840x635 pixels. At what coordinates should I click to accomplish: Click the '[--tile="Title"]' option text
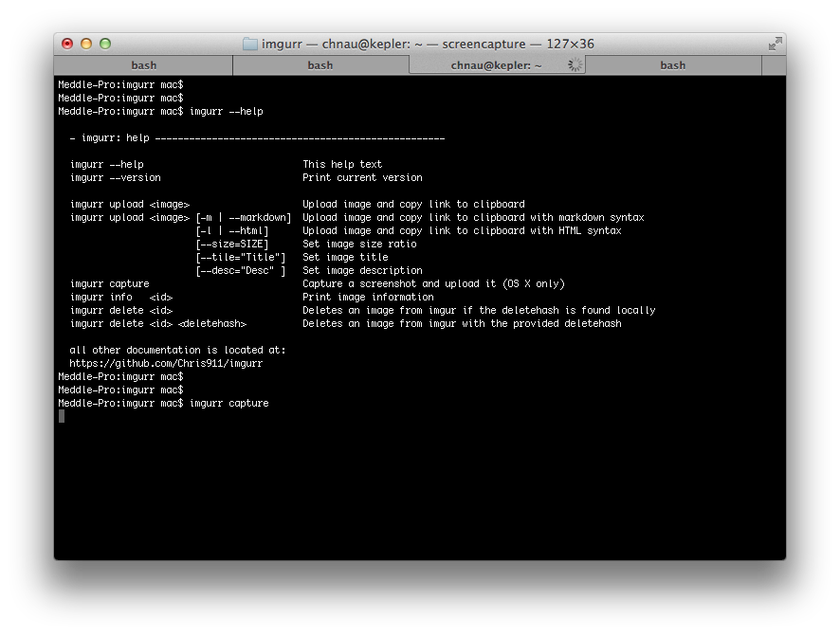click(x=241, y=258)
